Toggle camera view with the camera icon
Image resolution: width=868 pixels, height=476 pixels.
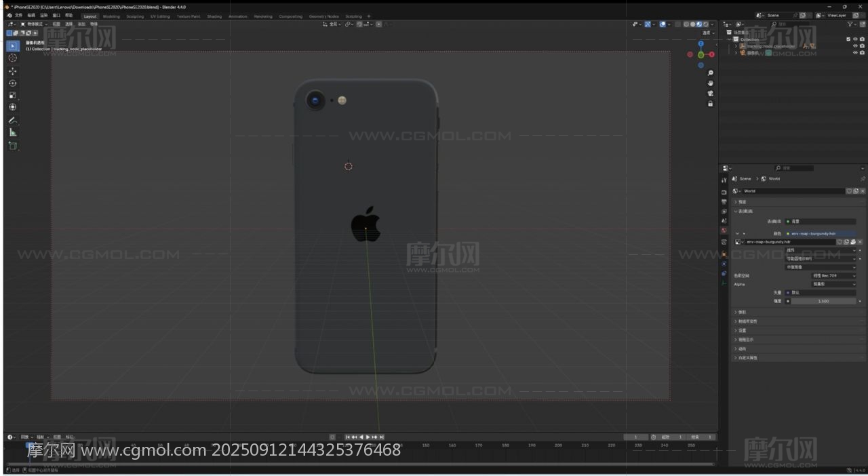pos(710,94)
